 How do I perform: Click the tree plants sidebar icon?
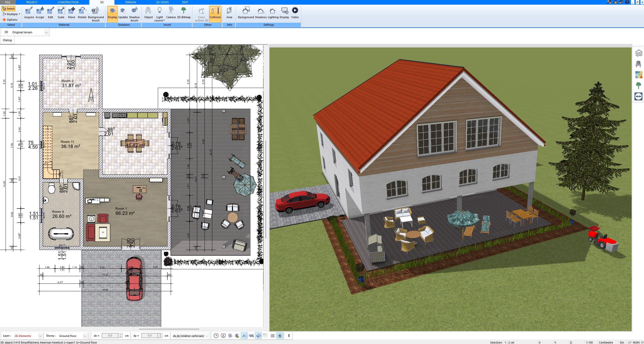(x=638, y=86)
